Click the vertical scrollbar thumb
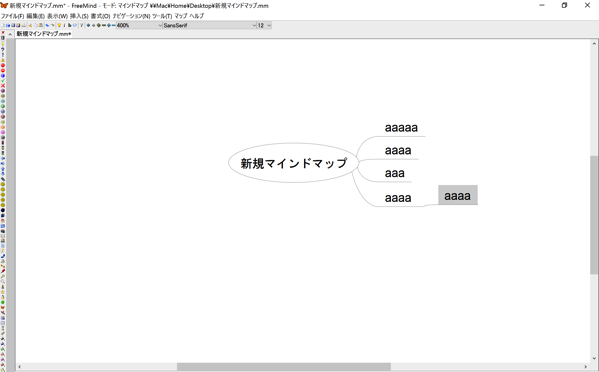599x372 pixels. (594, 215)
